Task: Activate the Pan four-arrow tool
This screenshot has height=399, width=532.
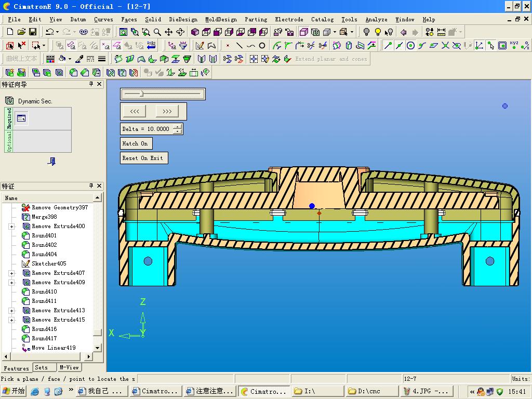Action: 169,32
